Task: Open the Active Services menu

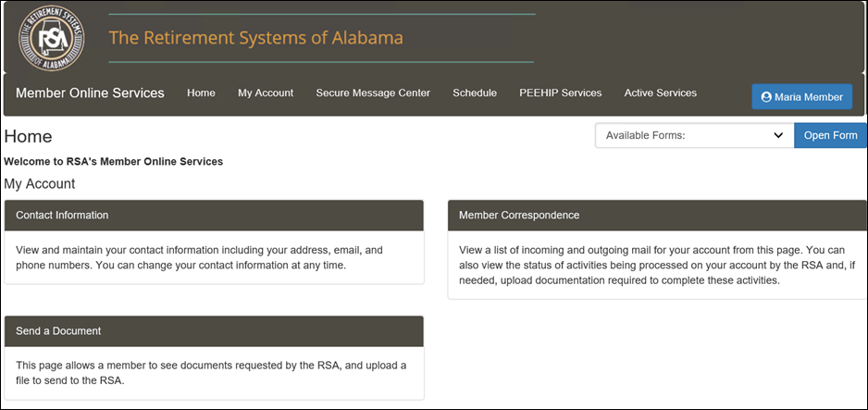Action: [661, 93]
